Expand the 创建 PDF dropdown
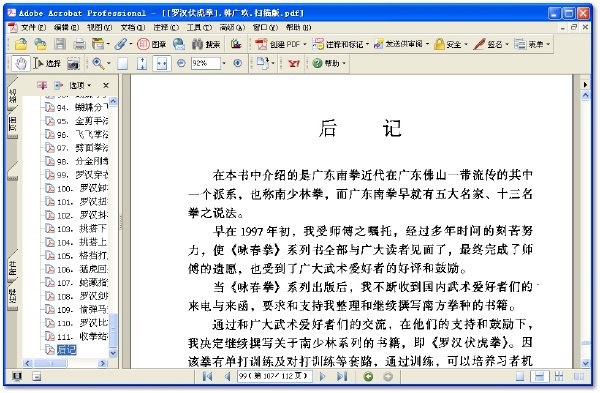 click(x=305, y=44)
